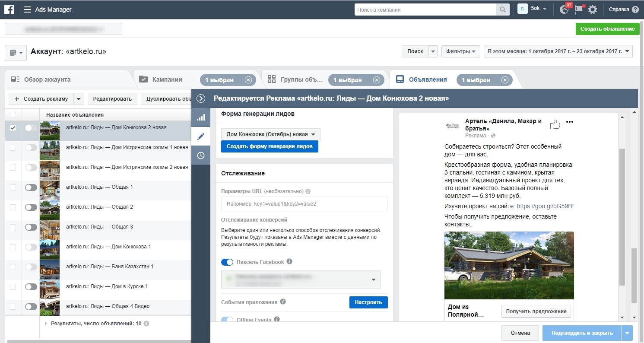
Task: Select the pencil edit icon
Action: 200,137
